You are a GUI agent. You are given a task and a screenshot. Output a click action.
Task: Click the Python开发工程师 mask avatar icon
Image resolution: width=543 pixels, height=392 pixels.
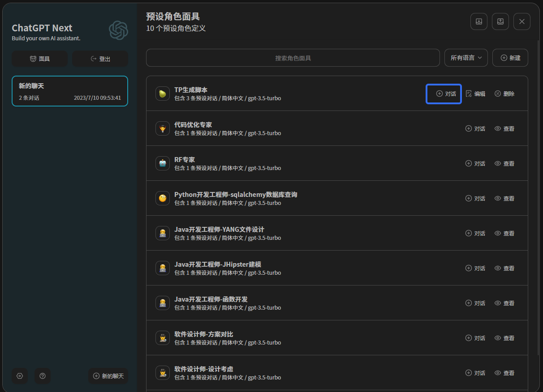[162, 198]
